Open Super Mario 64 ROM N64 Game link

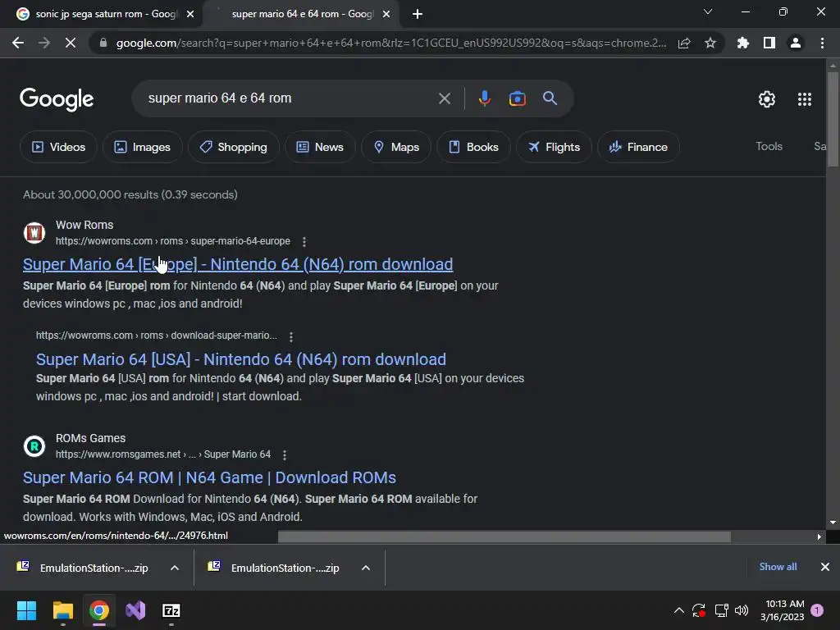pos(209,477)
